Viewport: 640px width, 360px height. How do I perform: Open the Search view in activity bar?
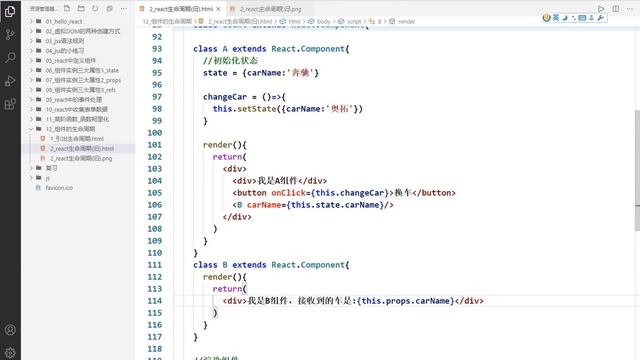(10, 58)
